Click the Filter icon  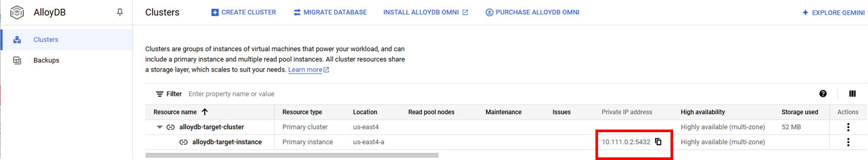coord(160,94)
